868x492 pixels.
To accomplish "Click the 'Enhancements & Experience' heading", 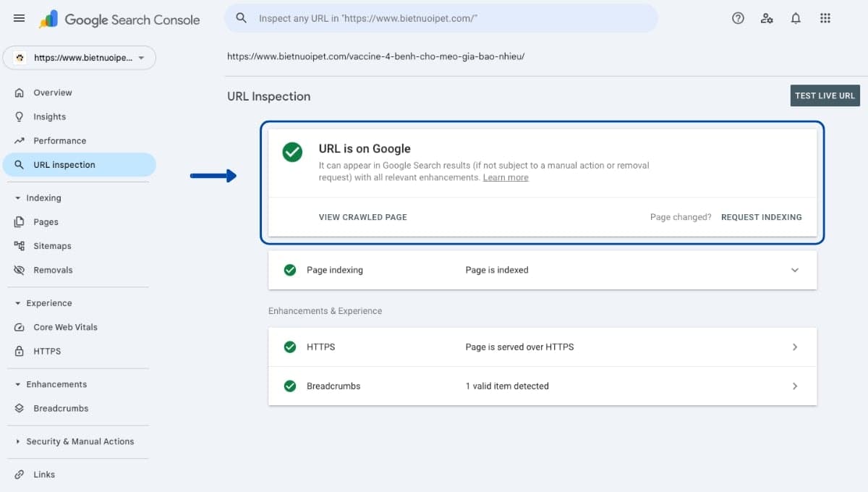I will coord(325,310).
